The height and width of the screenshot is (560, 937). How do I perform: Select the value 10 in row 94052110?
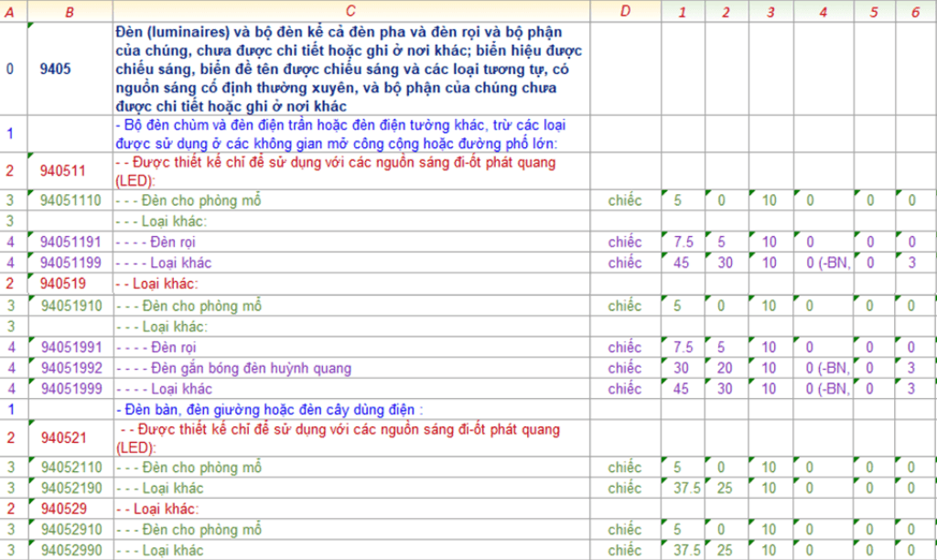[769, 468]
